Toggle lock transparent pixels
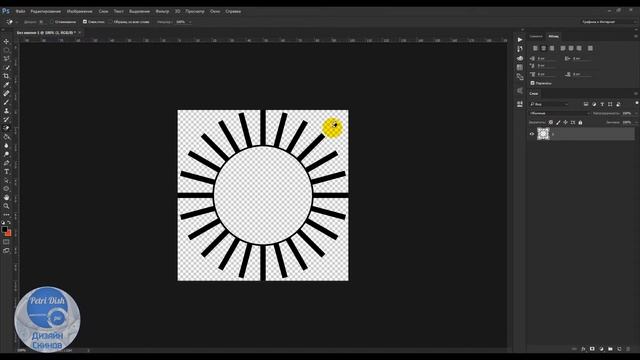Image resolution: width=640 pixels, height=360 pixels. click(551, 122)
